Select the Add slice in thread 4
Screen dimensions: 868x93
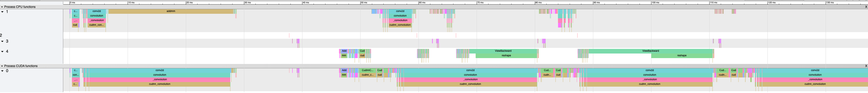pos(344,51)
